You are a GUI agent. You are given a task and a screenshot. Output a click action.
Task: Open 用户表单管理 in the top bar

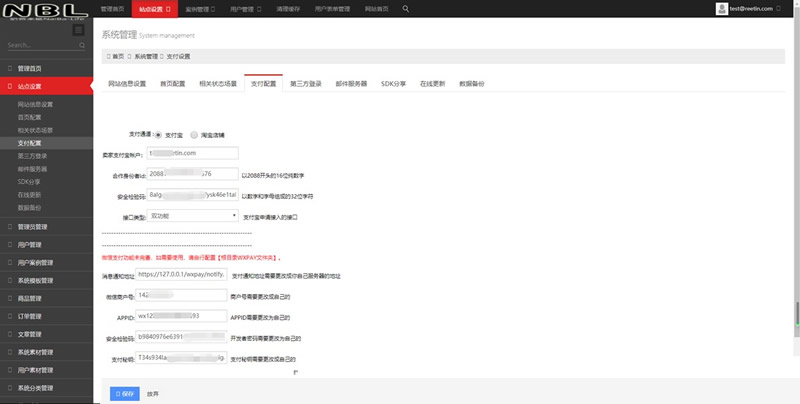332,9
